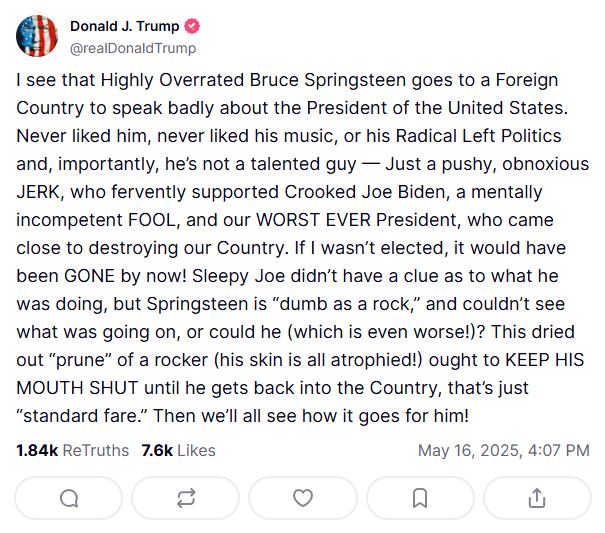Toggle the bookmark for this post
The height and width of the screenshot is (533, 605).
click(420, 497)
